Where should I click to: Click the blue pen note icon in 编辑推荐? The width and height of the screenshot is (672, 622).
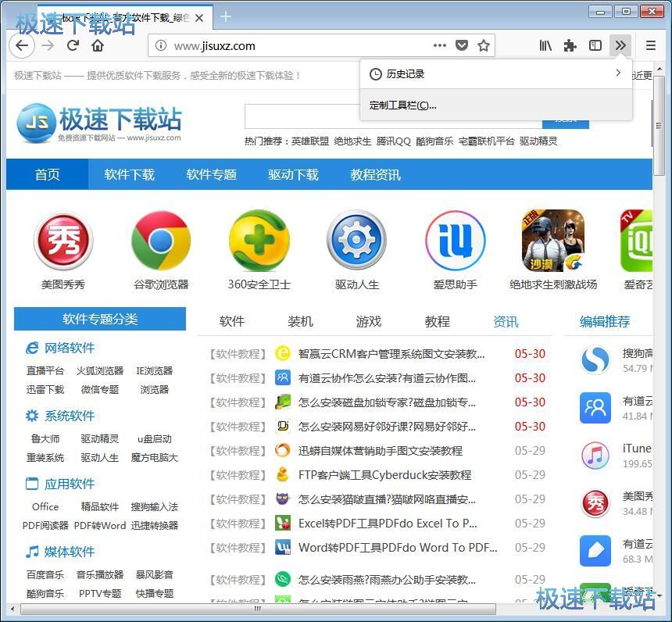595,551
